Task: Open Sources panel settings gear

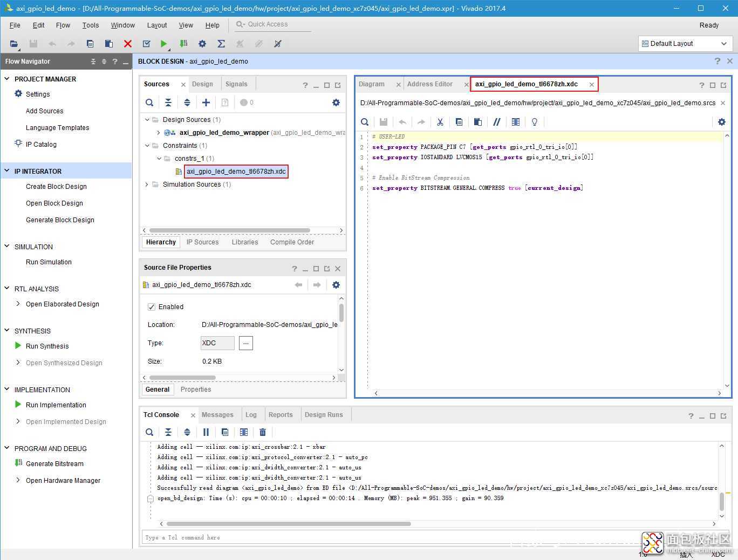Action: (x=336, y=103)
